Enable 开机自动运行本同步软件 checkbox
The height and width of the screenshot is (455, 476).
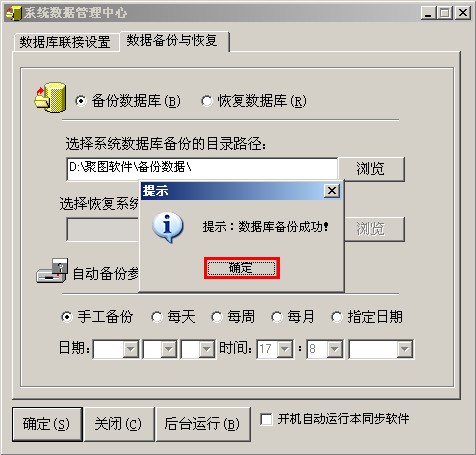point(266,419)
